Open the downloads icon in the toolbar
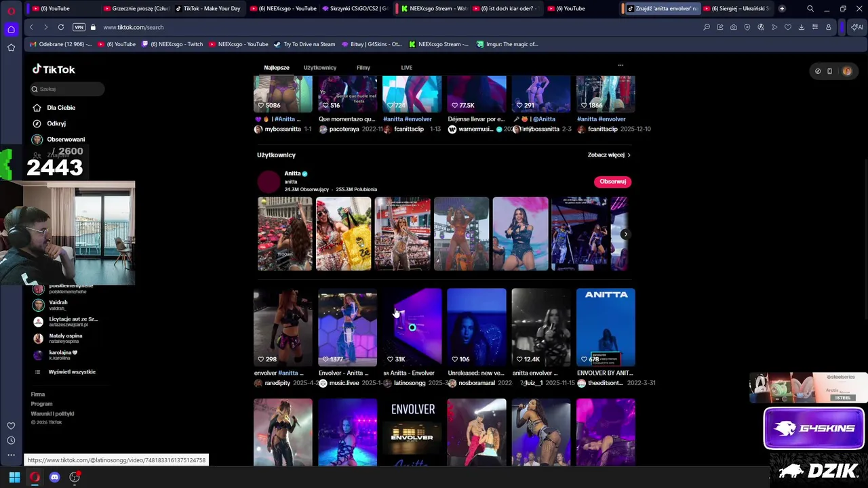 click(802, 27)
